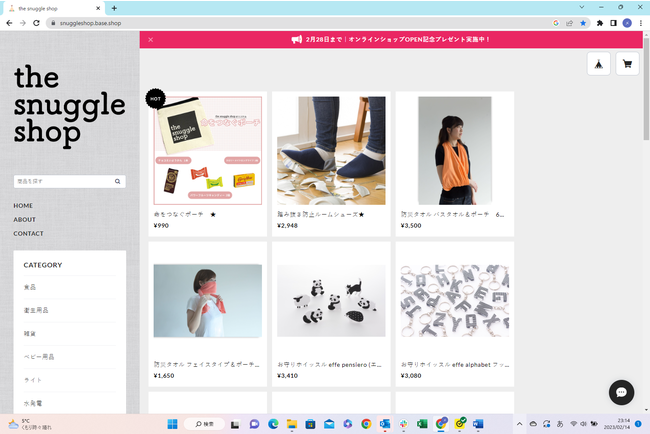Viewport: 650px width, 434px height.
Task: Select the ベビー用品 category
Action: [38, 356]
